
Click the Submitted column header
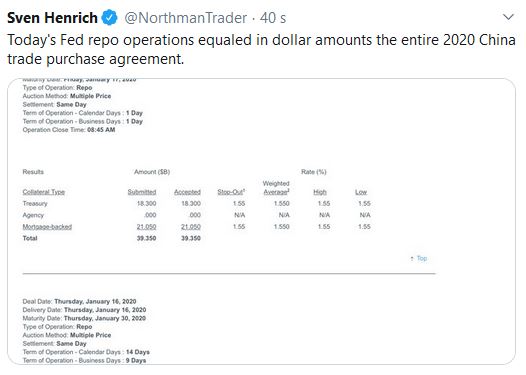(x=142, y=192)
